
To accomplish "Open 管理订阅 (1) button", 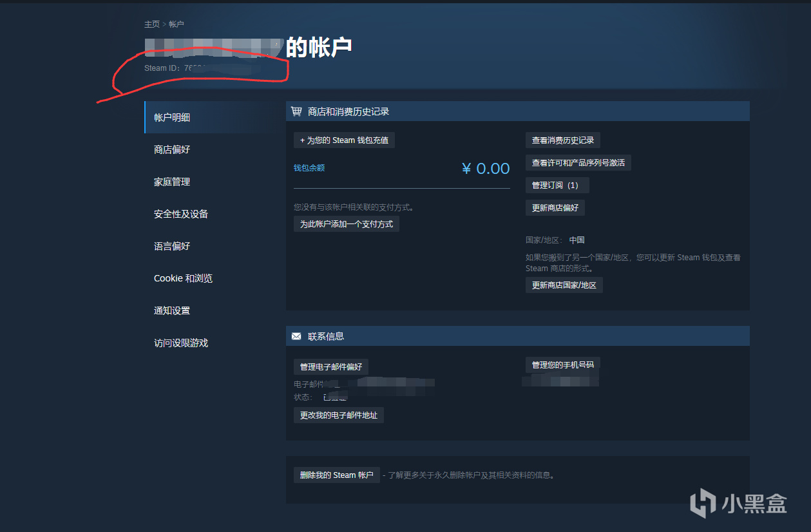I will click(557, 185).
